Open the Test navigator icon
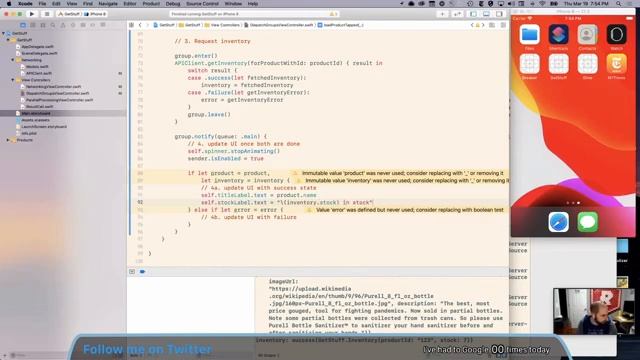This screenshot has height=360, width=640. (73, 25)
